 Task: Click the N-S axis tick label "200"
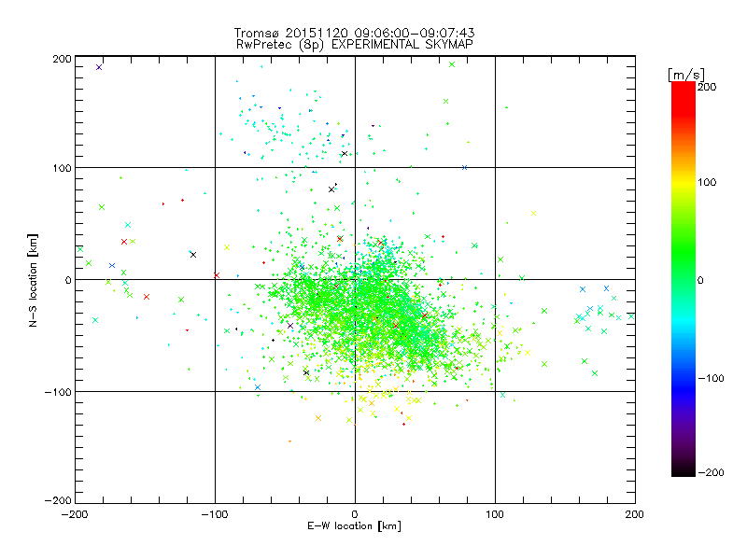(62, 59)
